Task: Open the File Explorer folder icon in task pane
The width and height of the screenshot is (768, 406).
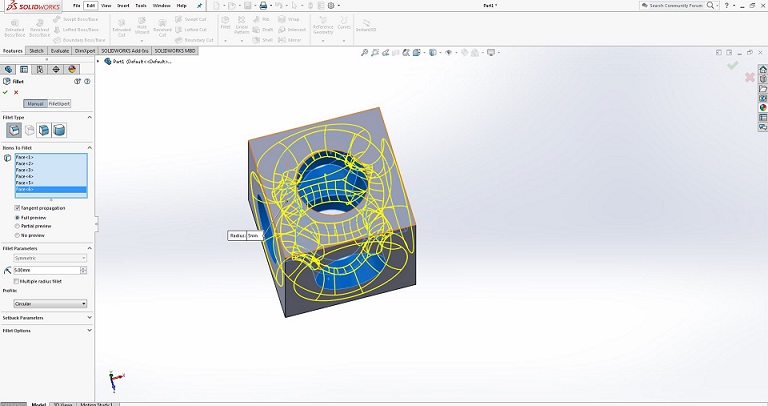Action: (763, 89)
